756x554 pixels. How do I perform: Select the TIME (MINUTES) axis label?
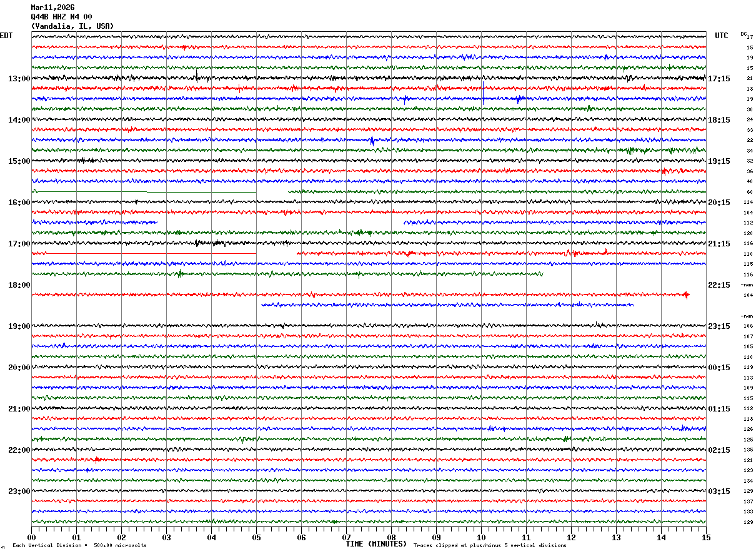coord(376,544)
